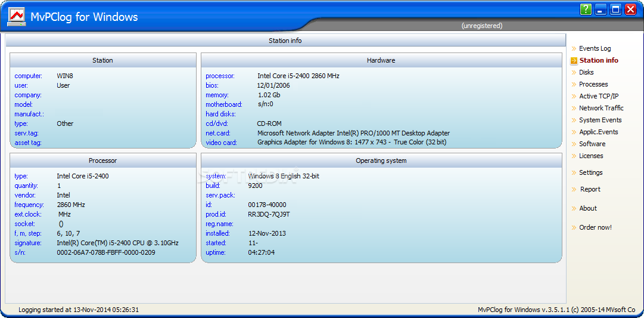Click the orange arrow icon beside Station info

click(x=574, y=60)
